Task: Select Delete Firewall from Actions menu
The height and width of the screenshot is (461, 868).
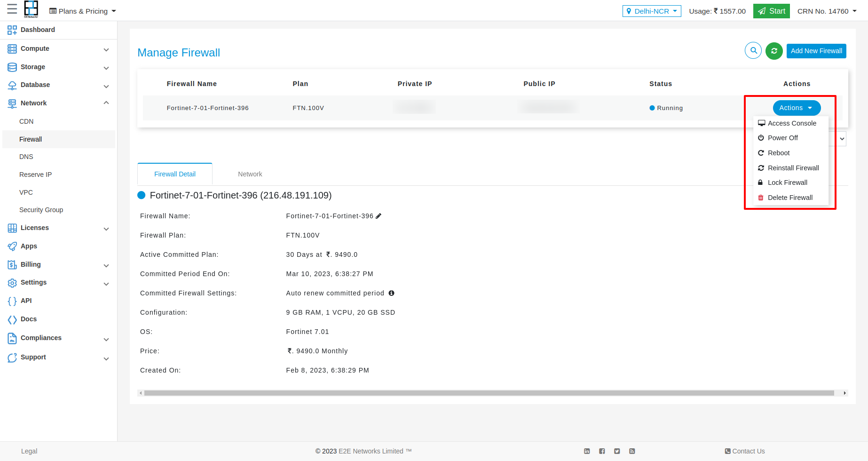Action: 790,198
